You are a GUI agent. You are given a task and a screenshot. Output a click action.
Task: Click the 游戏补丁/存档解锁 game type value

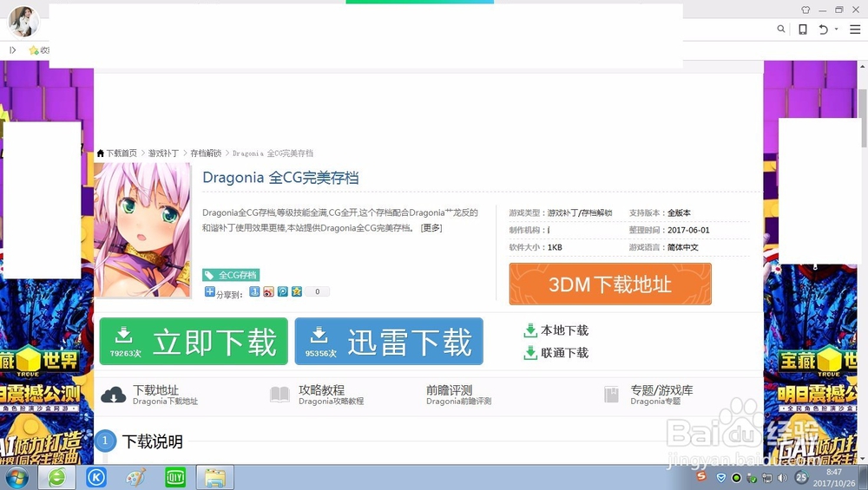point(580,213)
